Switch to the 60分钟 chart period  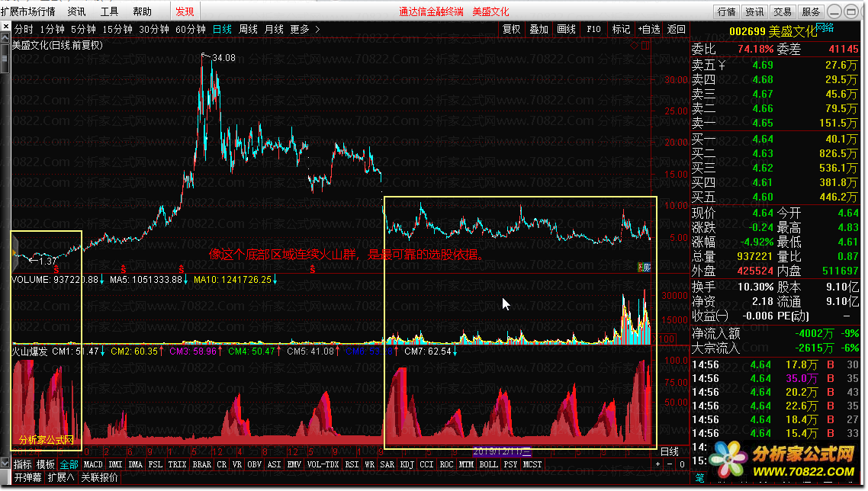click(x=191, y=29)
